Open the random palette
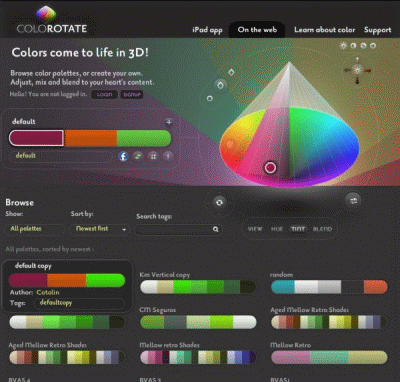This screenshot has width=400, height=382. coord(329,287)
